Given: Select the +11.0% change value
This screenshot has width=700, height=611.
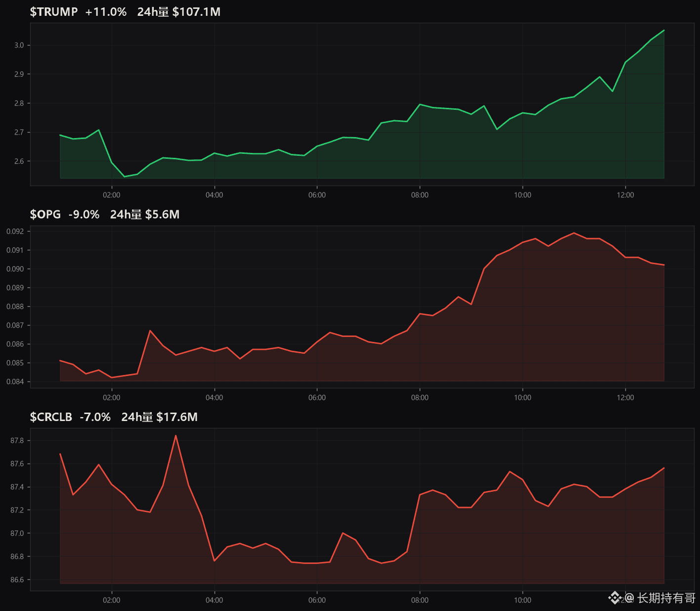Looking at the screenshot, I should [106, 12].
